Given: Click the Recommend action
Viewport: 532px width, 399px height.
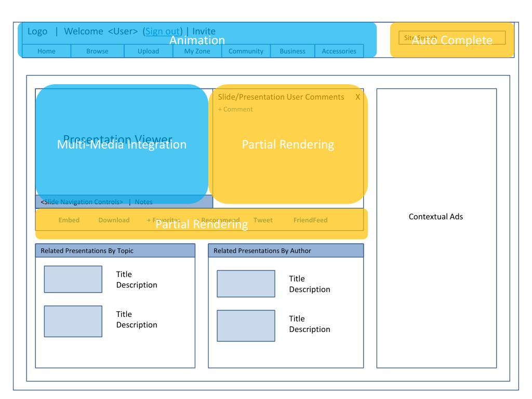Looking at the screenshot, I should [218, 220].
